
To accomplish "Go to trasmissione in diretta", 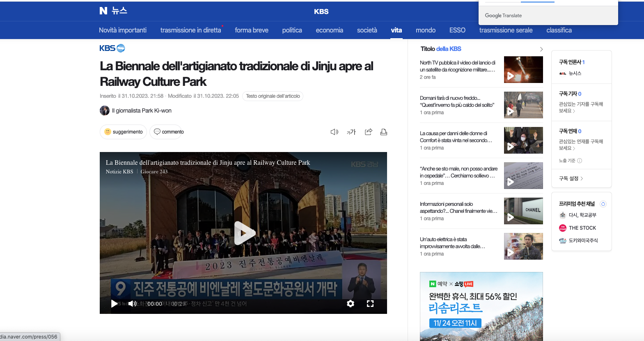I will click(190, 30).
